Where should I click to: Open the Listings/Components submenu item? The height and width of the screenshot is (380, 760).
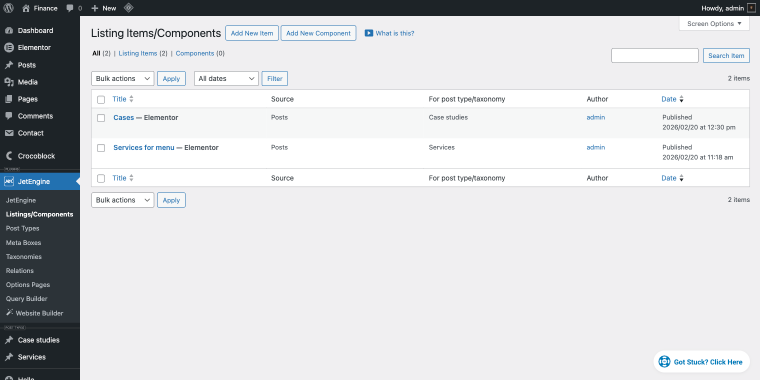tap(40, 214)
